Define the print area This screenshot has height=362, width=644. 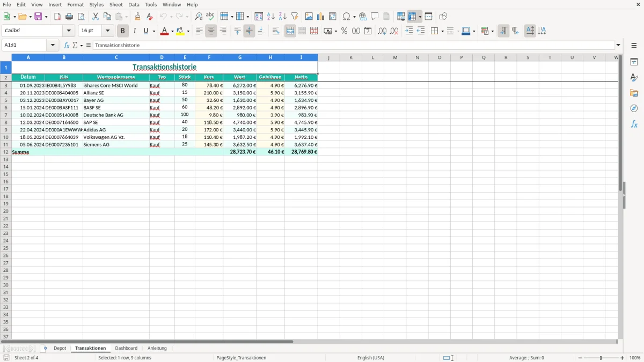point(401,17)
